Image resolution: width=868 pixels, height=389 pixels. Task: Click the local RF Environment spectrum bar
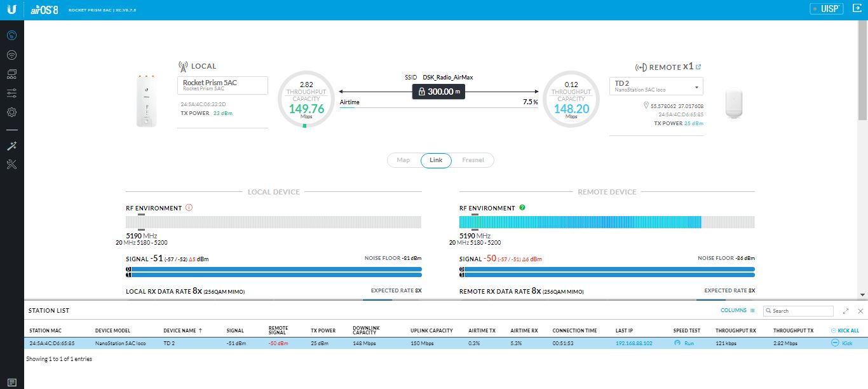point(273,222)
